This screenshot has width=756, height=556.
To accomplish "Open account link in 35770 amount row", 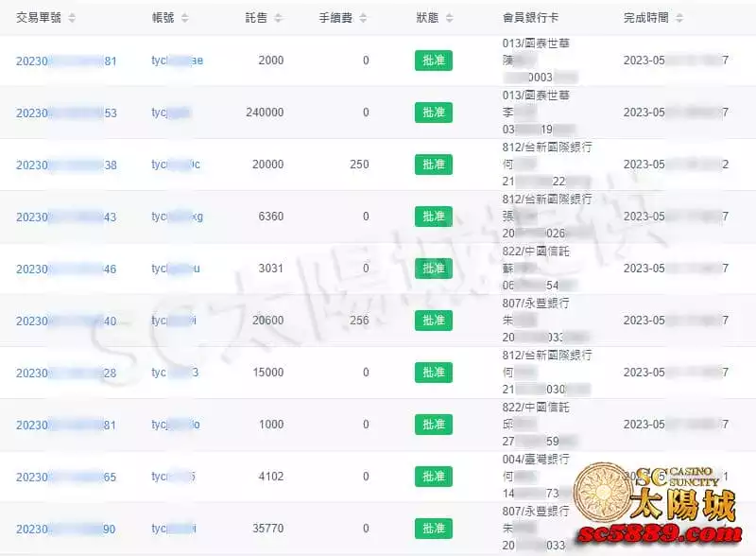I will pyautogui.click(x=174, y=529).
